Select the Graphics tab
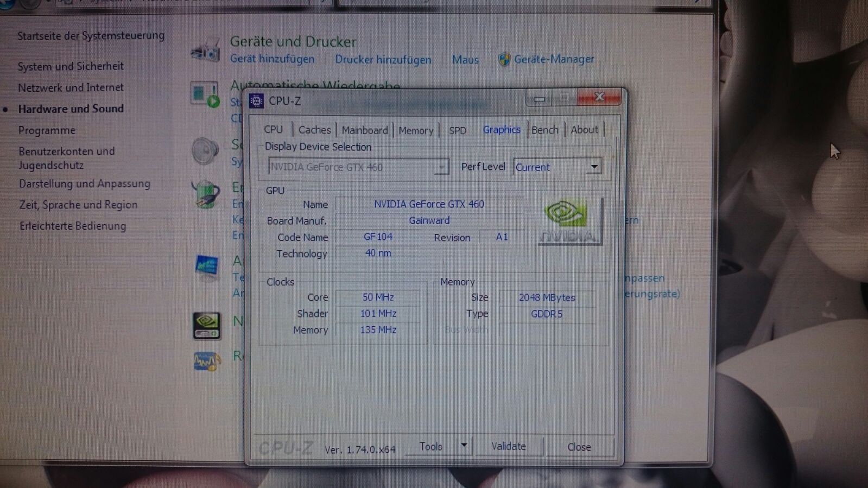Viewport: 868px width, 488px height. (502, 129)
